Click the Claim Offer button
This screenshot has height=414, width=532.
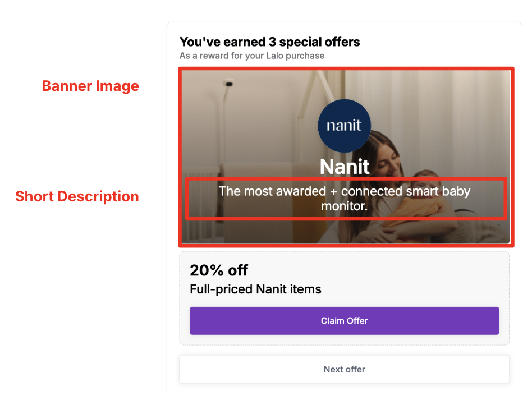point(344,321)
